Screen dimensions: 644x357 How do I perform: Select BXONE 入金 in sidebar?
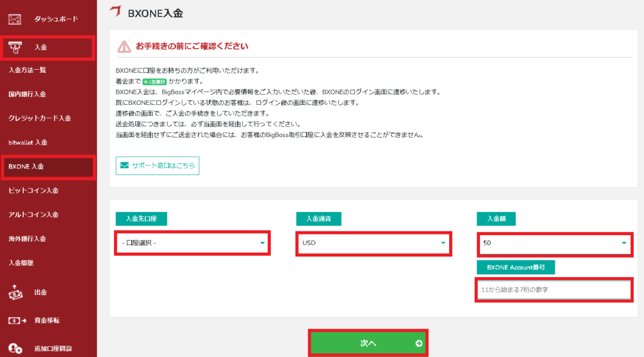(48, 167)
